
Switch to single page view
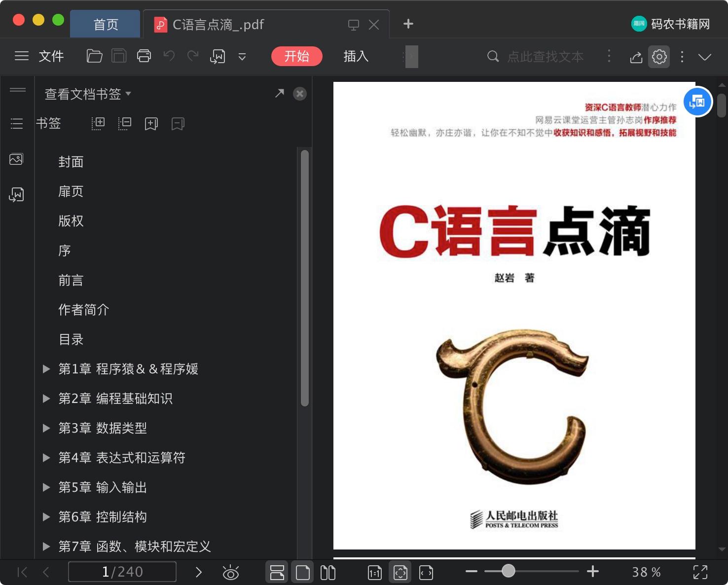tap(303, 572)
